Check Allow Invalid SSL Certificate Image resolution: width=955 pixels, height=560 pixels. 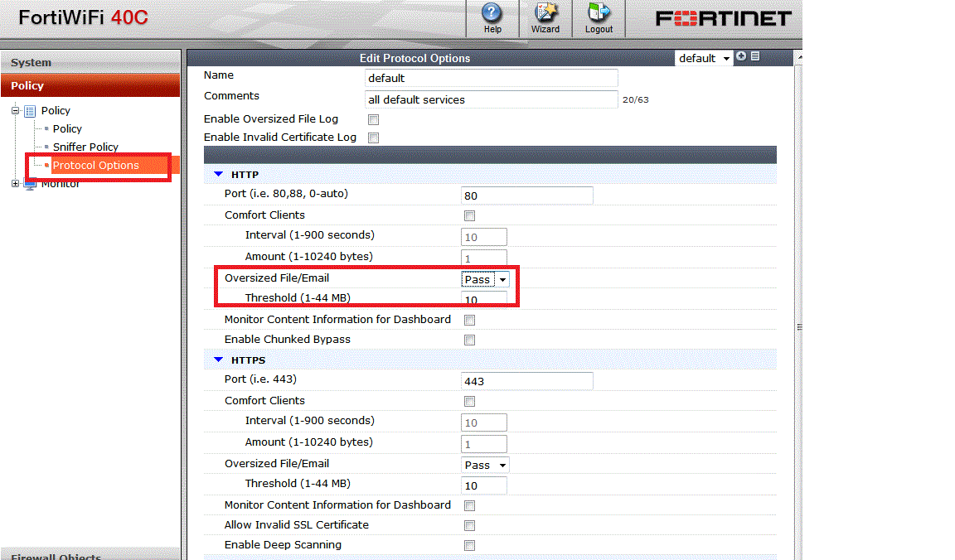pos(469,526)
